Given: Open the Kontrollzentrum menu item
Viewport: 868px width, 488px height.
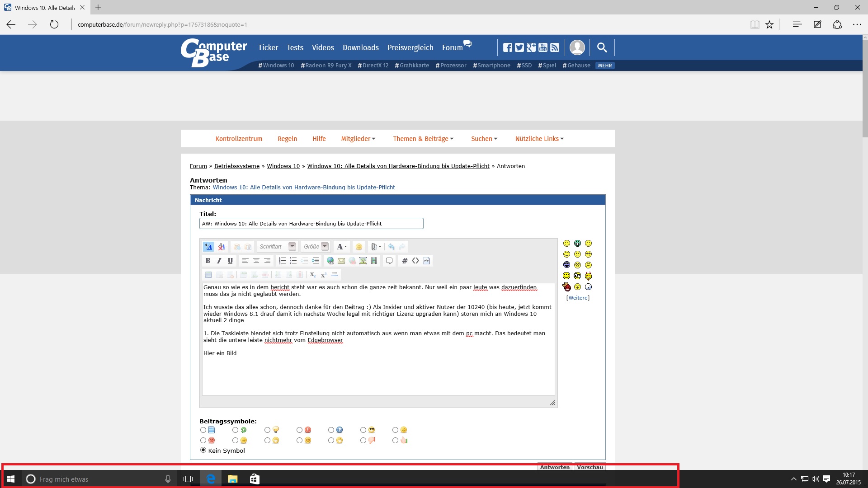Looking at the screenshot, I should 239,139.
